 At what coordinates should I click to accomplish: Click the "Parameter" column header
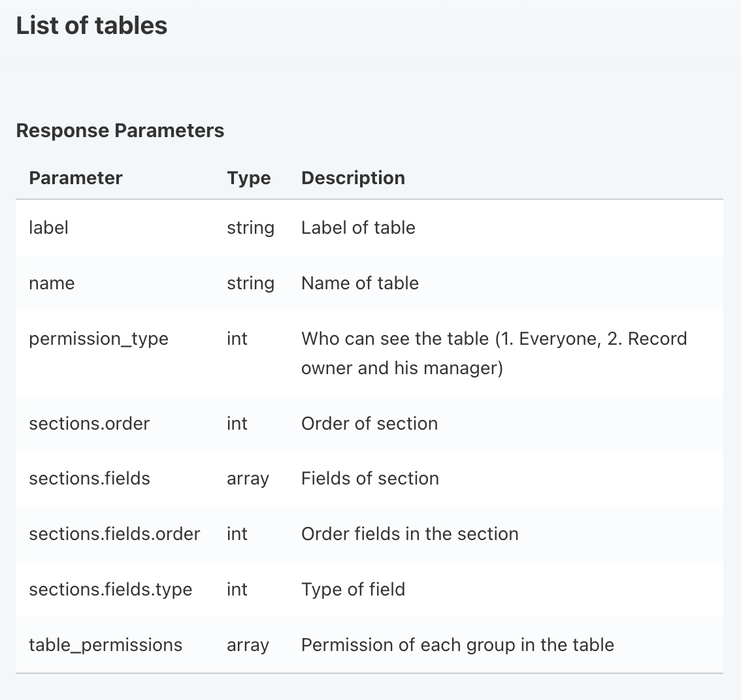76,178
